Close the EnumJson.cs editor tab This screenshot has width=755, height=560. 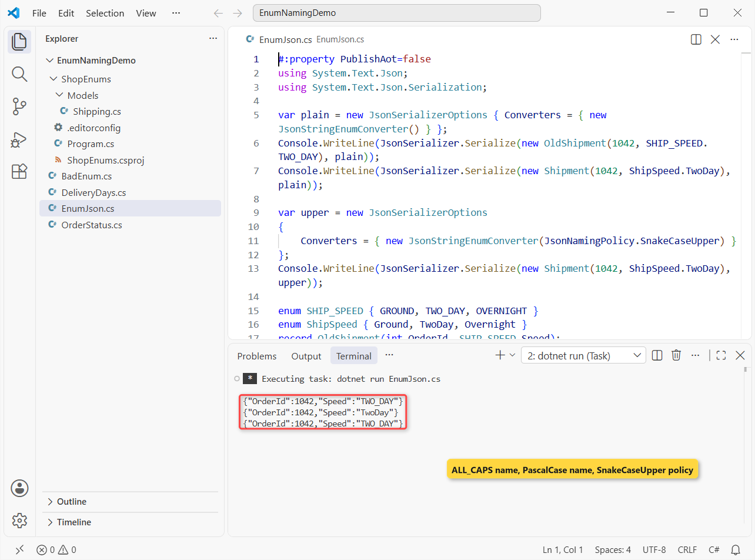click(x=715, y=39)
